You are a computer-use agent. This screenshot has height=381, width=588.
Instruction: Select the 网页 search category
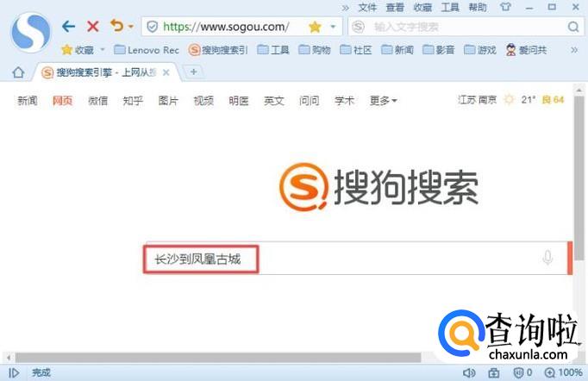click(x=62, y=101)
